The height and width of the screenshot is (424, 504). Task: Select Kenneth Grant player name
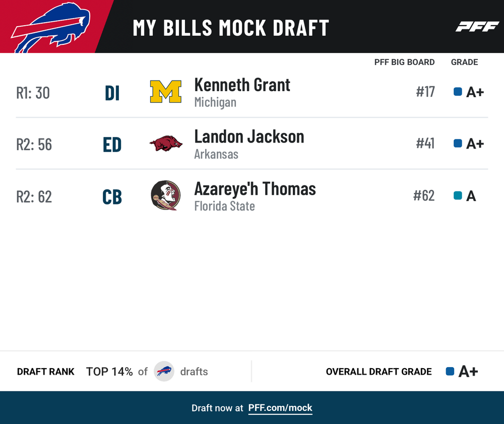tap(242, 85)
